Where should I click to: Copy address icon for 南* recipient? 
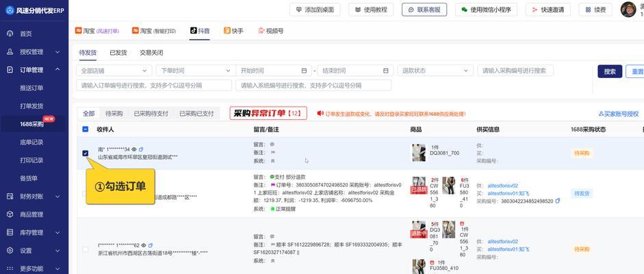click(x=141, y=149)
